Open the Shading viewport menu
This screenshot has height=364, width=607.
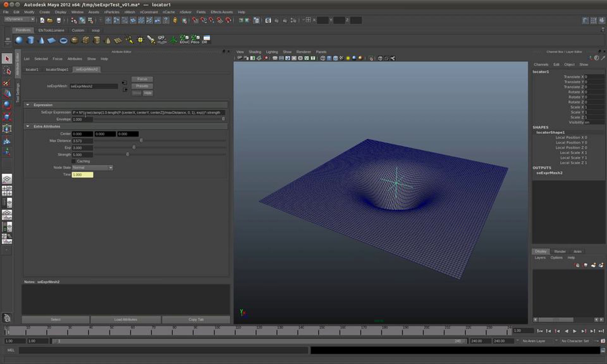click(254, 52)
